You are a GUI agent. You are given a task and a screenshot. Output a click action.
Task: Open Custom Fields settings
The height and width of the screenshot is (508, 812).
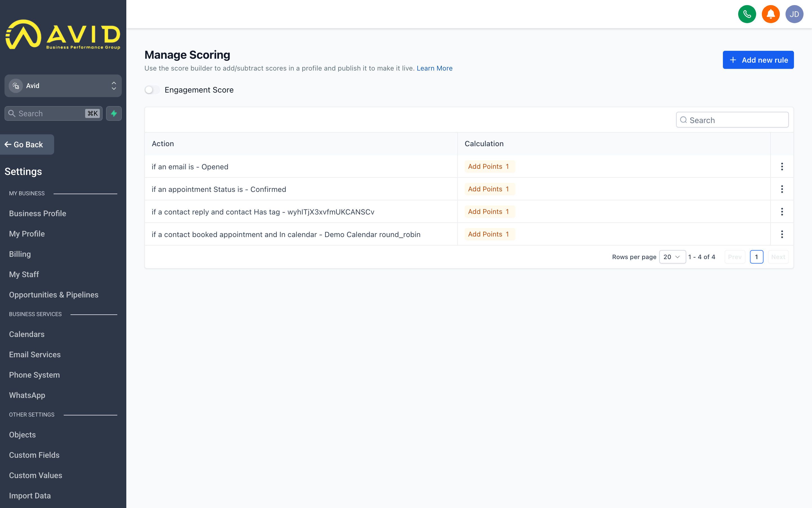[34, 455]
